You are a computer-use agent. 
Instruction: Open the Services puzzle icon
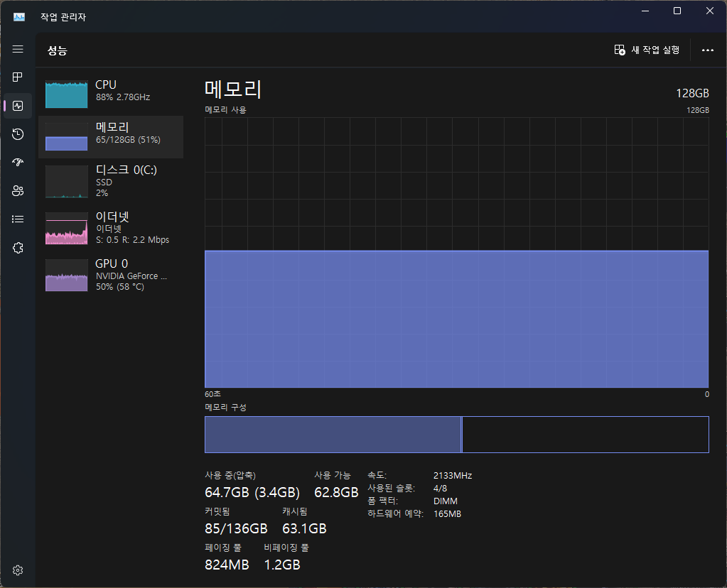18,247
